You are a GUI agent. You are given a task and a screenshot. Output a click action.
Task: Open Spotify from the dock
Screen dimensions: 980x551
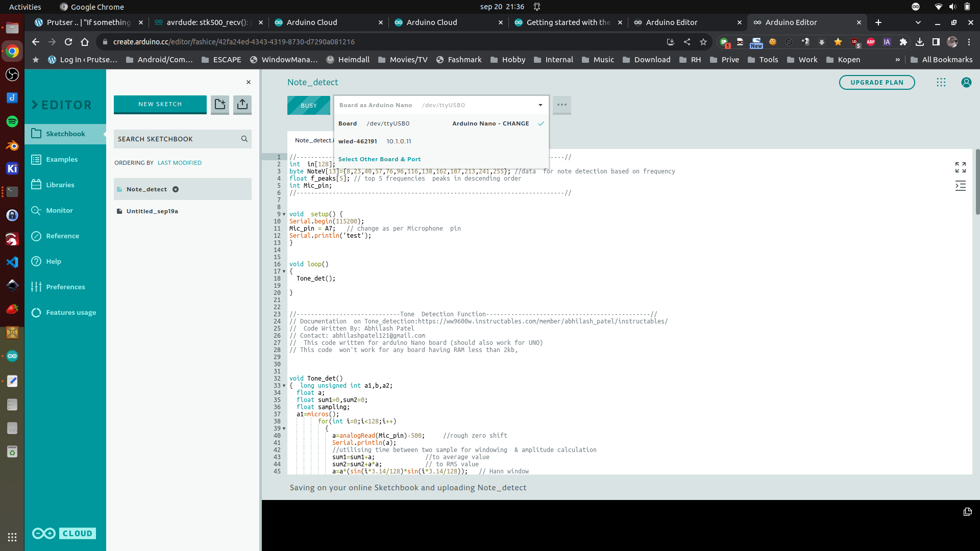coord(12,121)
